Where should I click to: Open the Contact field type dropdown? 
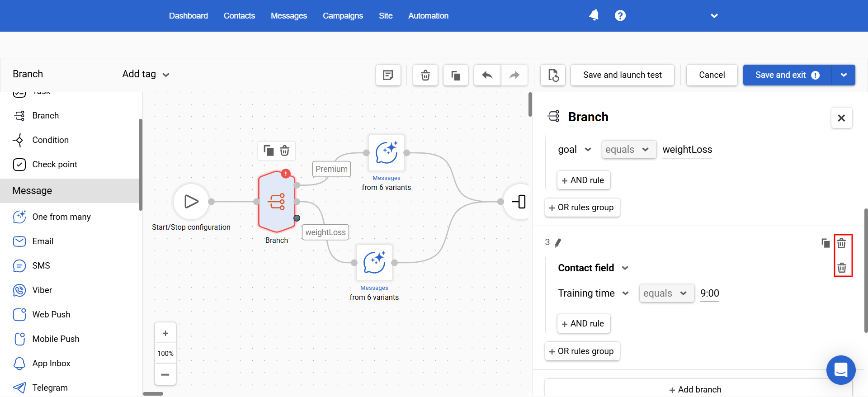point(593,268)
